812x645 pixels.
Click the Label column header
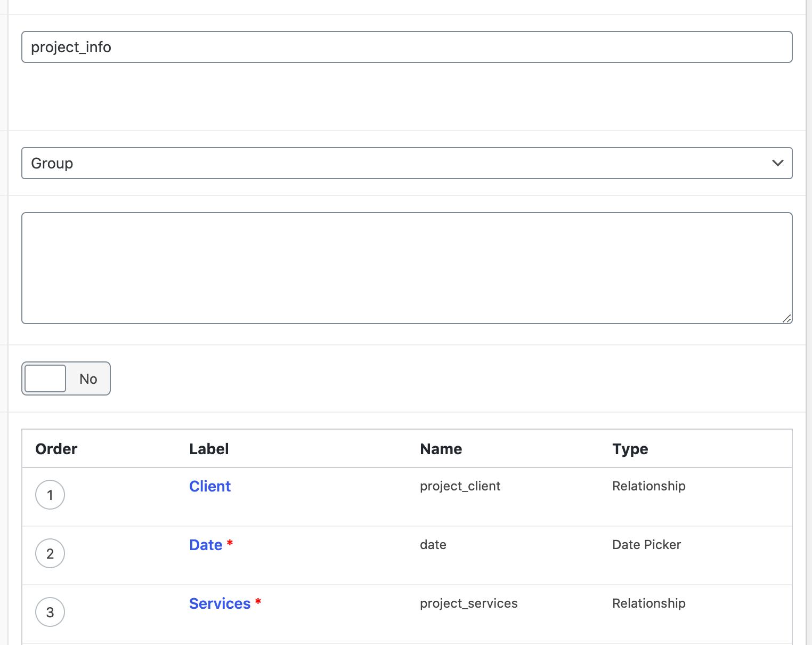coord(209,449)
